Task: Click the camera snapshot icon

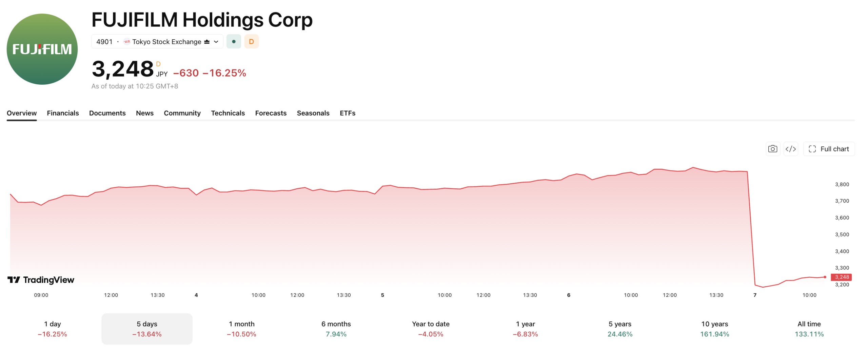Action: coord(772,149)
